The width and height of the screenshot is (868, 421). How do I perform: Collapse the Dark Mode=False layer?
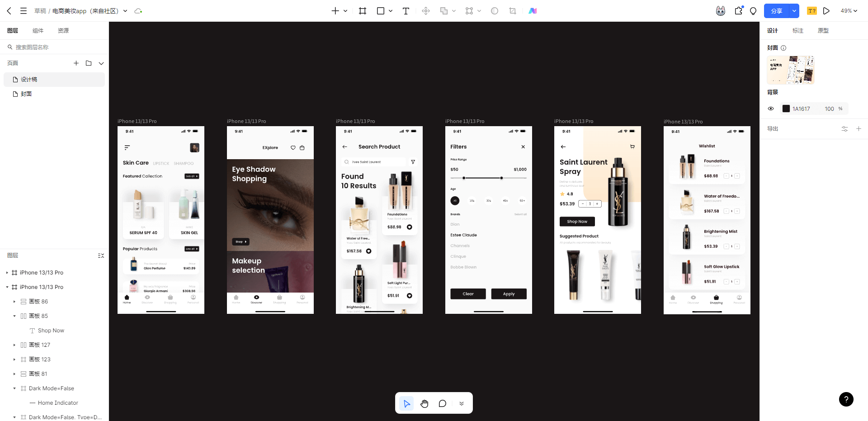[x=14, y=388]
